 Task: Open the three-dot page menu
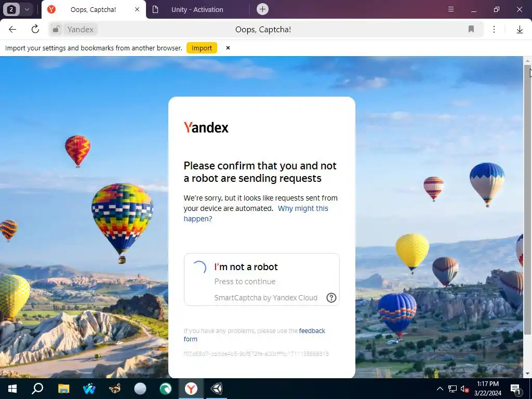coord(494,29)
